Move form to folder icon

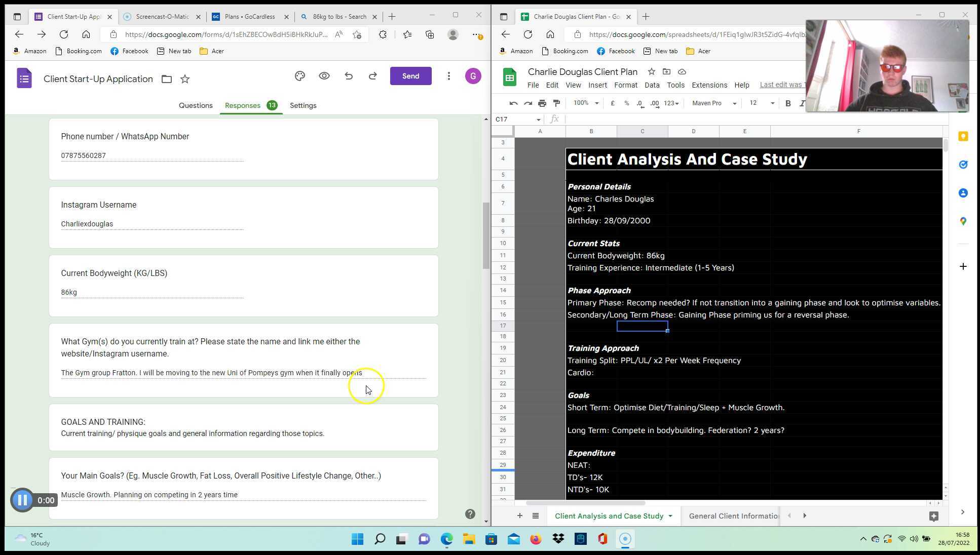[167, 79]
